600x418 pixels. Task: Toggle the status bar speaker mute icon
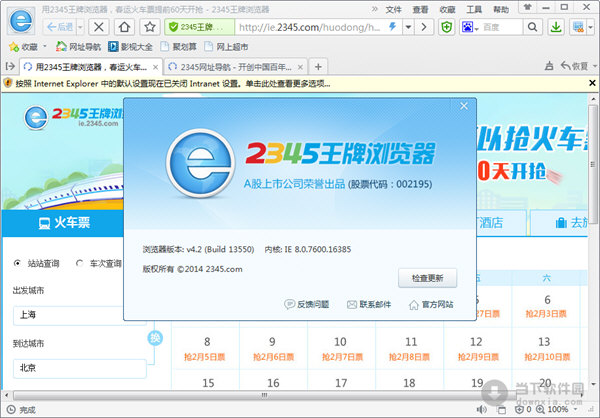[x=482, y=410]
